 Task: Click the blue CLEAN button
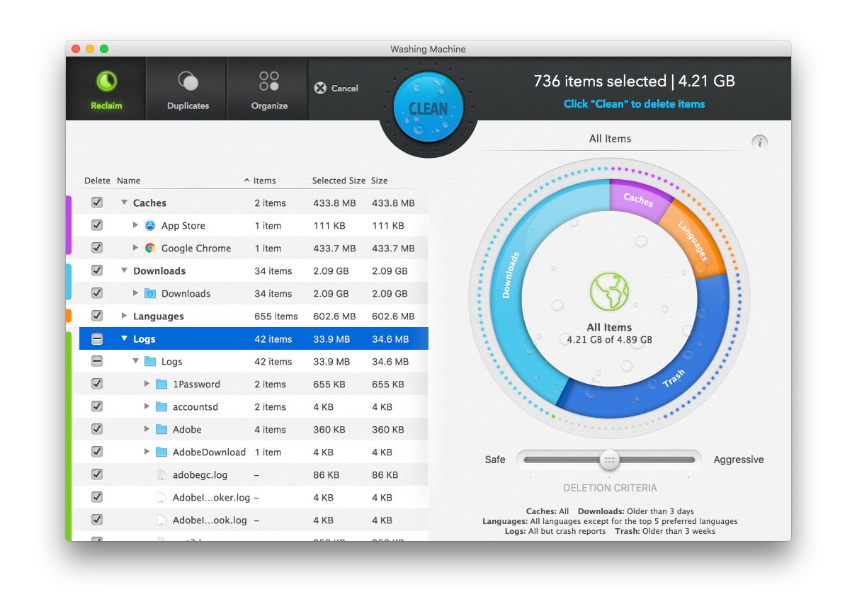coord(428,108)
